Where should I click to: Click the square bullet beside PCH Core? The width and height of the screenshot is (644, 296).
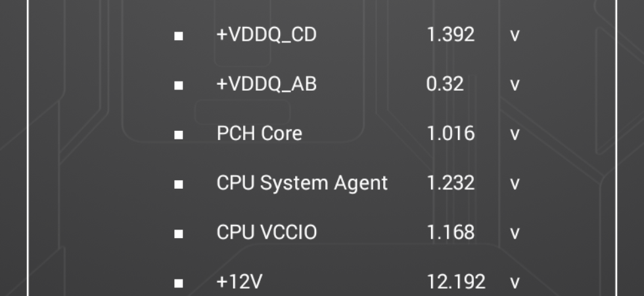click(178, 135)
